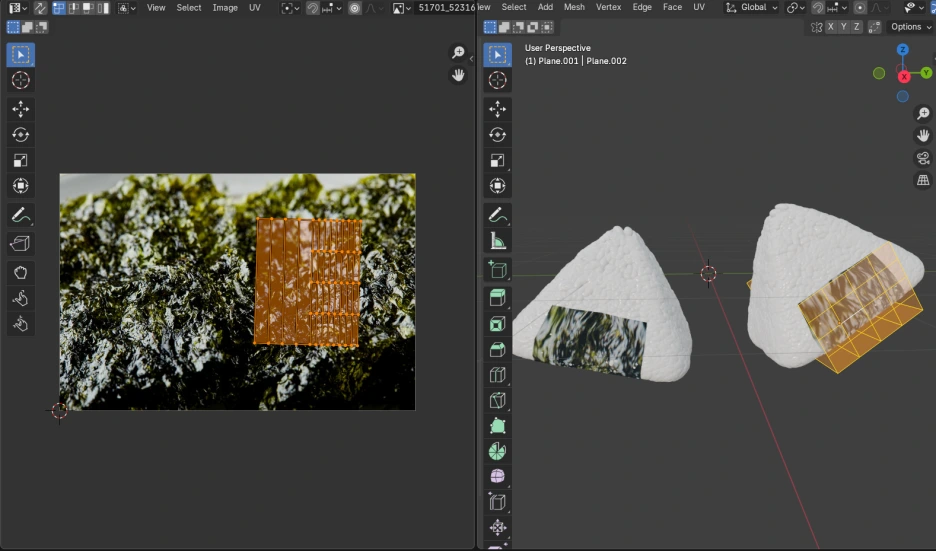Select the Scale tool in 3D viewport
The image size is (936, 551).
click(x=498, y=160)
